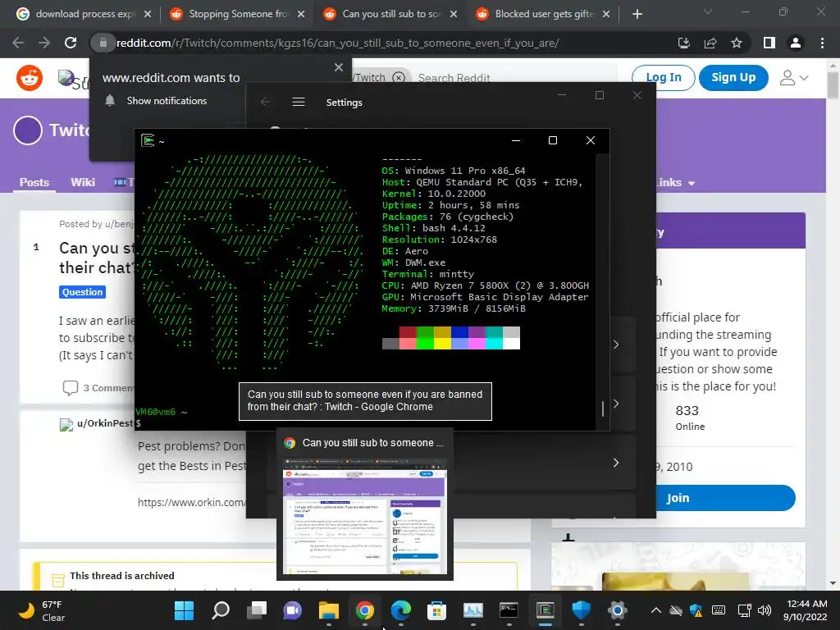Image resolution: width=840 pixels, height=630 pixels.
Task: Click the OneDrive cloud tray icon
Action: pos(676,610)
